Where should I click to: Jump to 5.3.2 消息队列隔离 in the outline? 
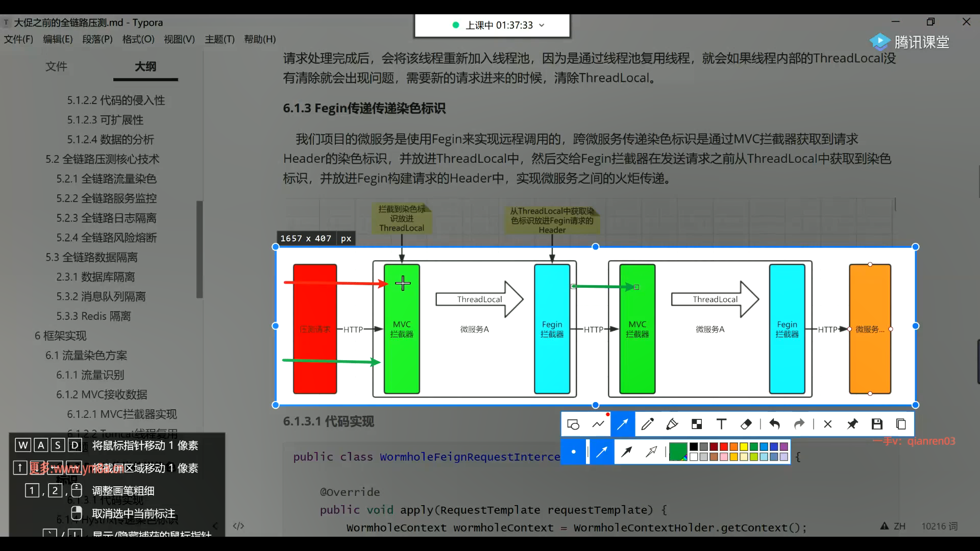(x=101, y=296)
